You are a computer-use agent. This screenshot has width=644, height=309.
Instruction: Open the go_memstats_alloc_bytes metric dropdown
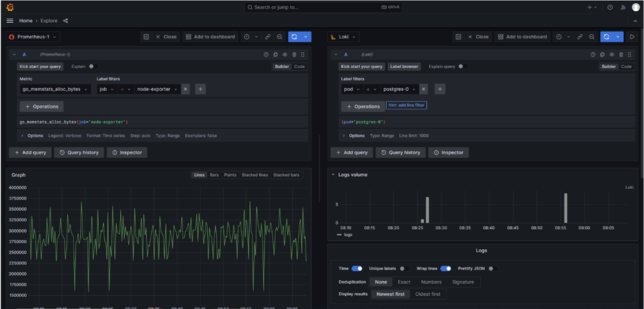tap(55, 89)
